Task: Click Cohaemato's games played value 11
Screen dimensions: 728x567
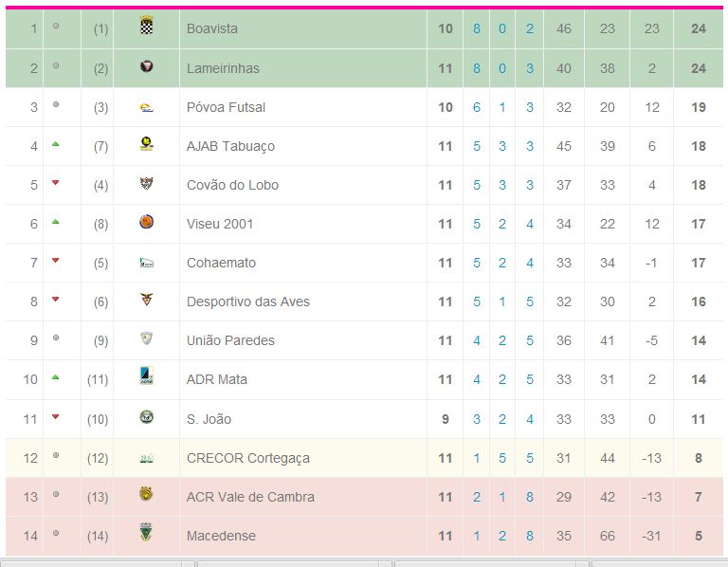Action: click(446, 263)
